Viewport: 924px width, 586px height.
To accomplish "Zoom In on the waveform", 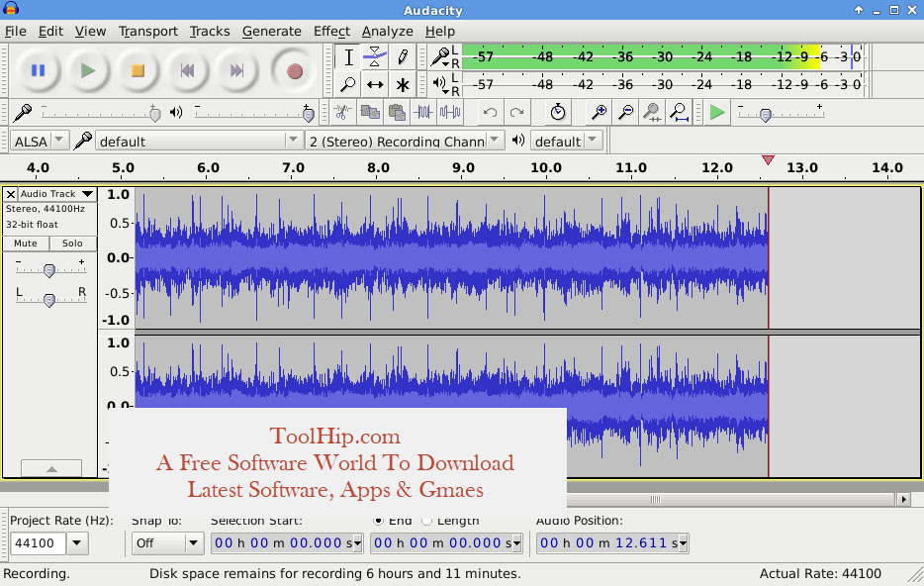I will (599, 112).
